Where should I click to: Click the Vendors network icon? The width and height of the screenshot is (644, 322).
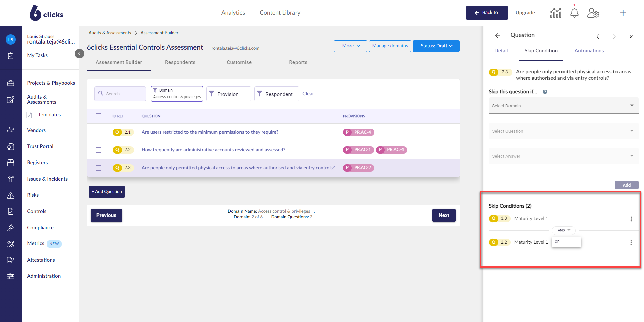tap(11, 130)
